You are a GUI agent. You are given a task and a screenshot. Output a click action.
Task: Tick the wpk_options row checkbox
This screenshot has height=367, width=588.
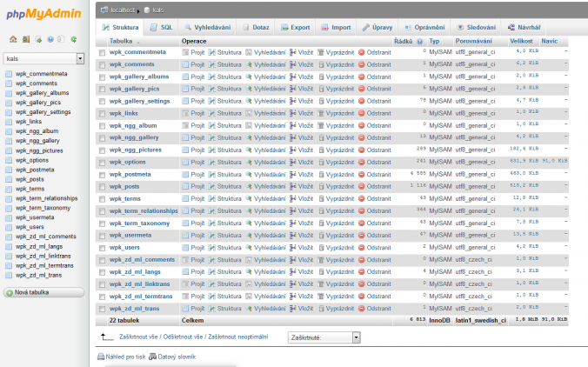click(102, 163)
